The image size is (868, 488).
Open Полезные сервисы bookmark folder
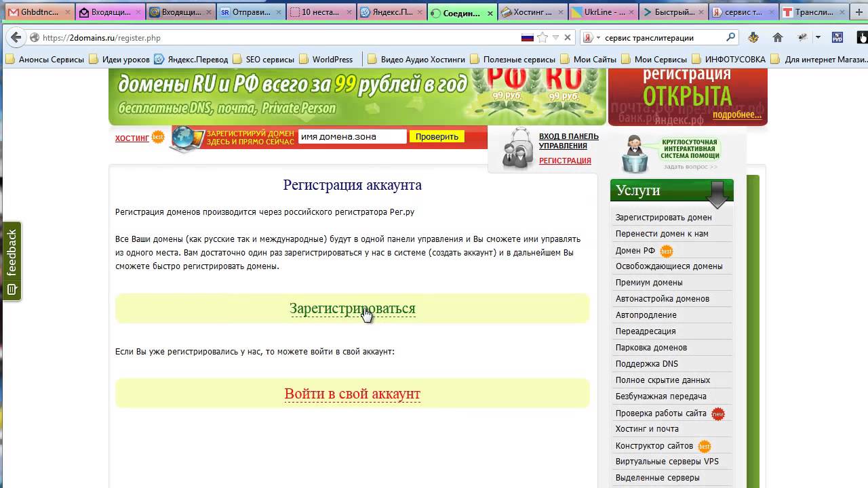coord(513,59)
